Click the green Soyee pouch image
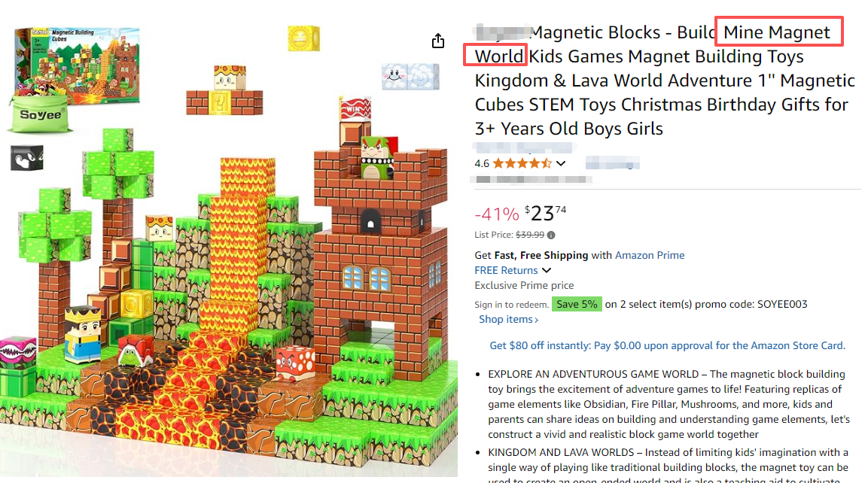 pos(40,114)
